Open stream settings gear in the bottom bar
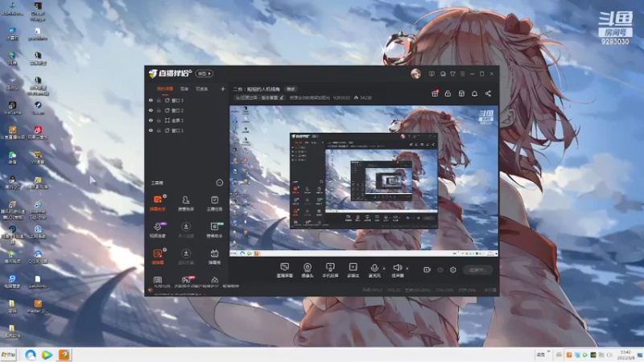 coord(453,269)
